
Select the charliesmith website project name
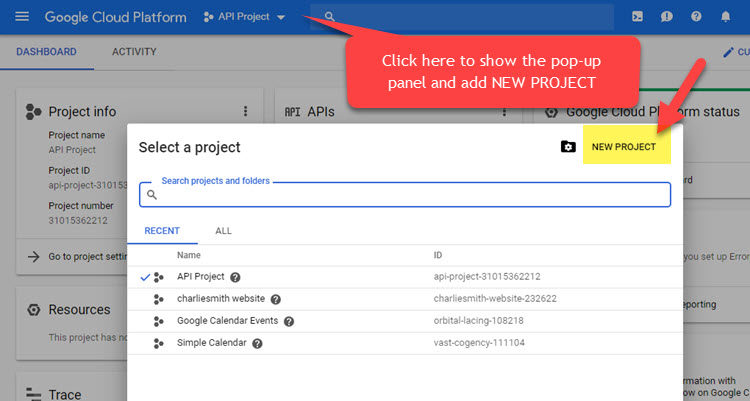pos(221,299)
